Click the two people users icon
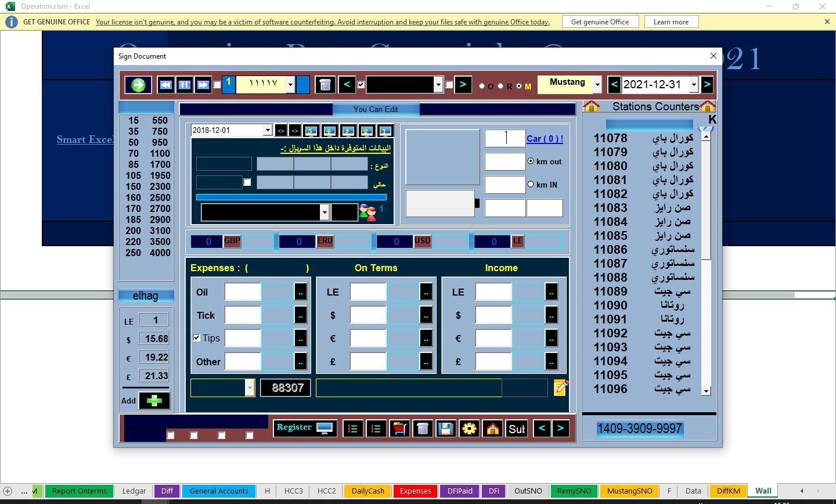Viewport: 836px width, 504px height. [x=367, y=213]
